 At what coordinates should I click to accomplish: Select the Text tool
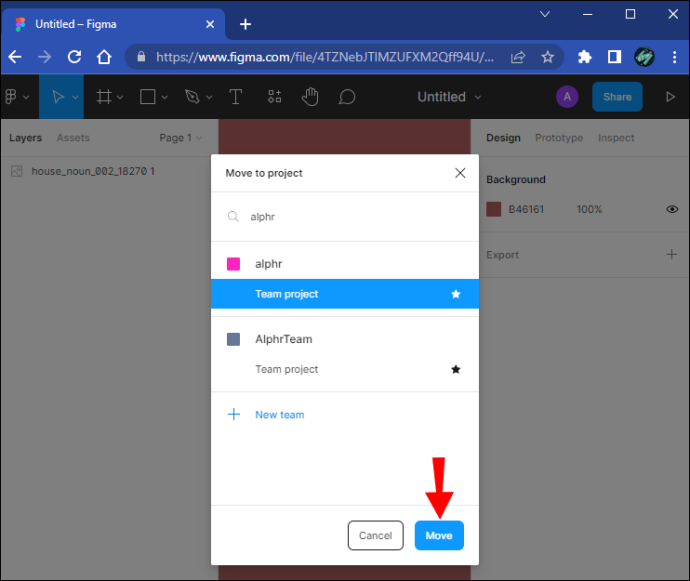pyautogui.click(x=236, y=96)
